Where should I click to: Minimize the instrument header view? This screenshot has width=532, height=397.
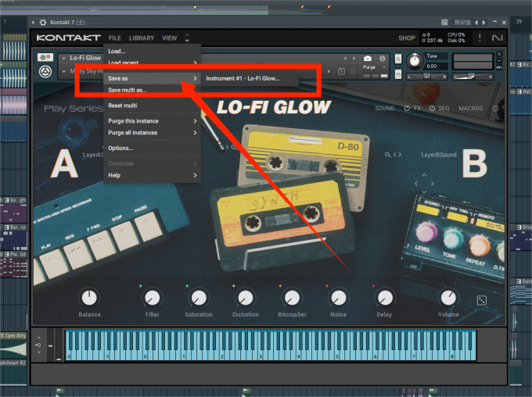click(499, 61)
